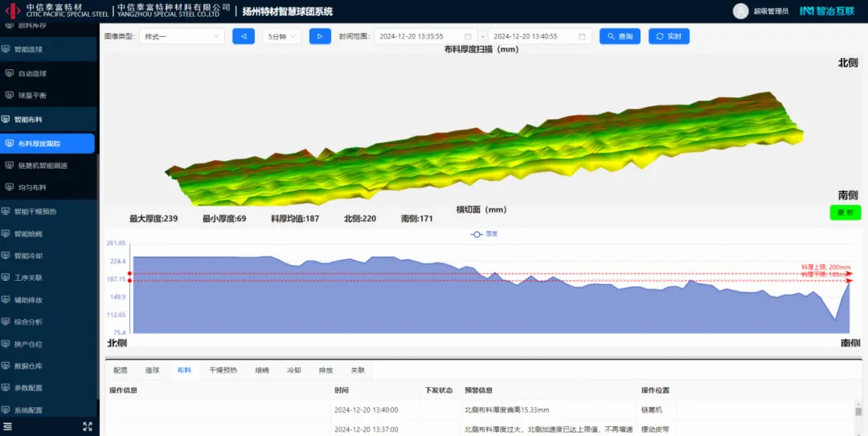Click the next time step arrow button

[x=320, y=36]
